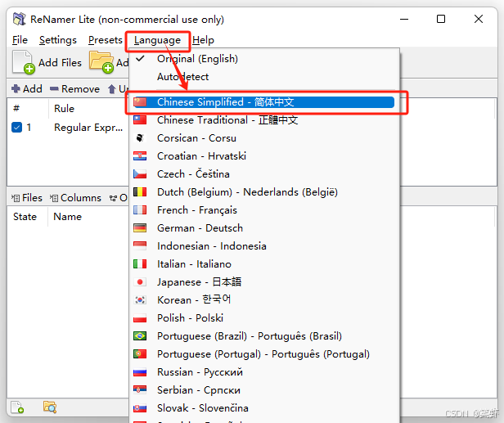Screen dimensions: 504x423
Task: Click the folder search icon in bottom bar
Action: (x=50, y=407)
